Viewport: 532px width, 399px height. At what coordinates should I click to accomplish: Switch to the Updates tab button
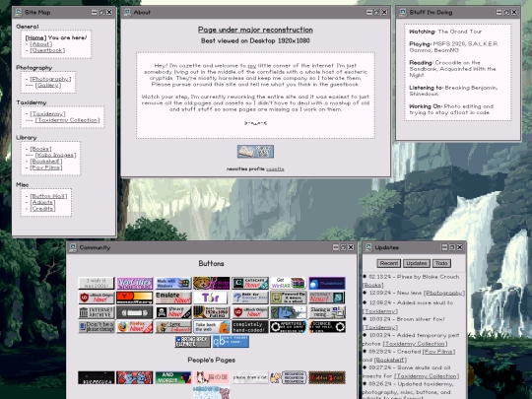(x=417, y=263)
